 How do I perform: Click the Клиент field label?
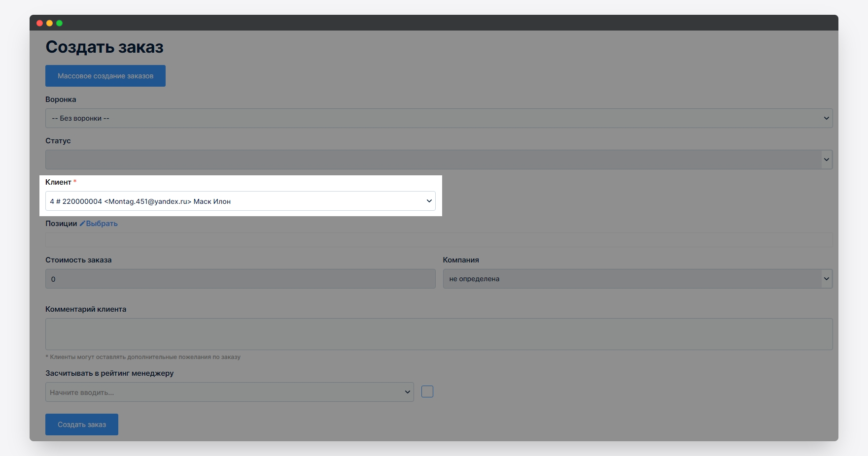58,182
